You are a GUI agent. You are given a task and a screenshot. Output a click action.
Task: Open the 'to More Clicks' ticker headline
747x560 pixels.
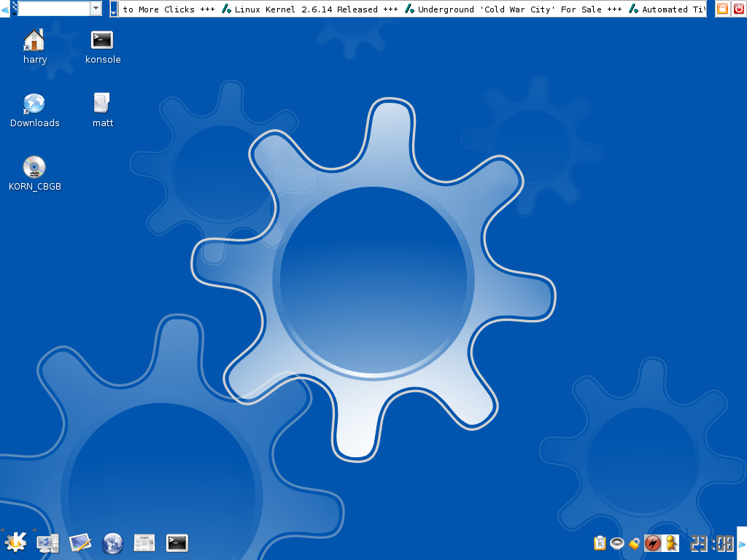point(158,9)
